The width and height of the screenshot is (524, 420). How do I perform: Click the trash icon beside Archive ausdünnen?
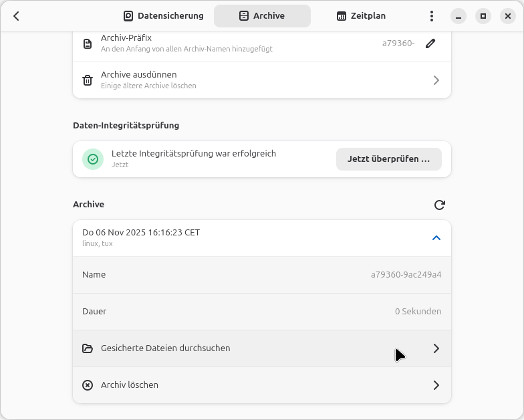pyautogui.click(x=88, y=80)
